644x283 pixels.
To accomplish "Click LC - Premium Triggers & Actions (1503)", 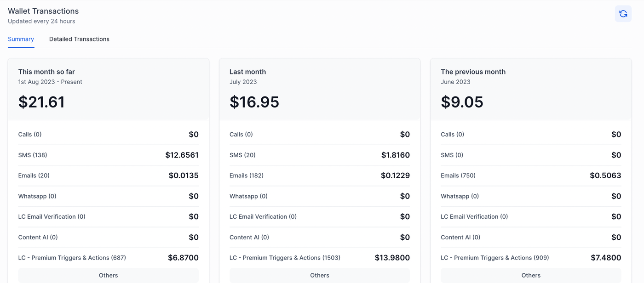I will [285, 258].
